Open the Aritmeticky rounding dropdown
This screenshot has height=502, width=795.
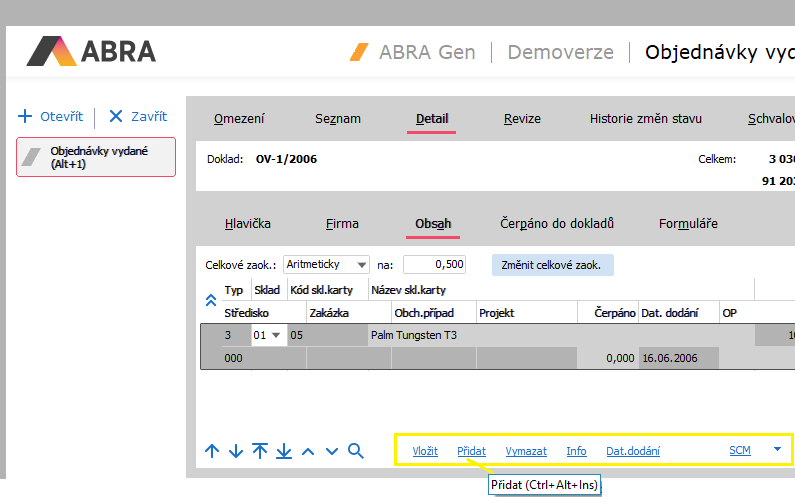tap(325, 265)
